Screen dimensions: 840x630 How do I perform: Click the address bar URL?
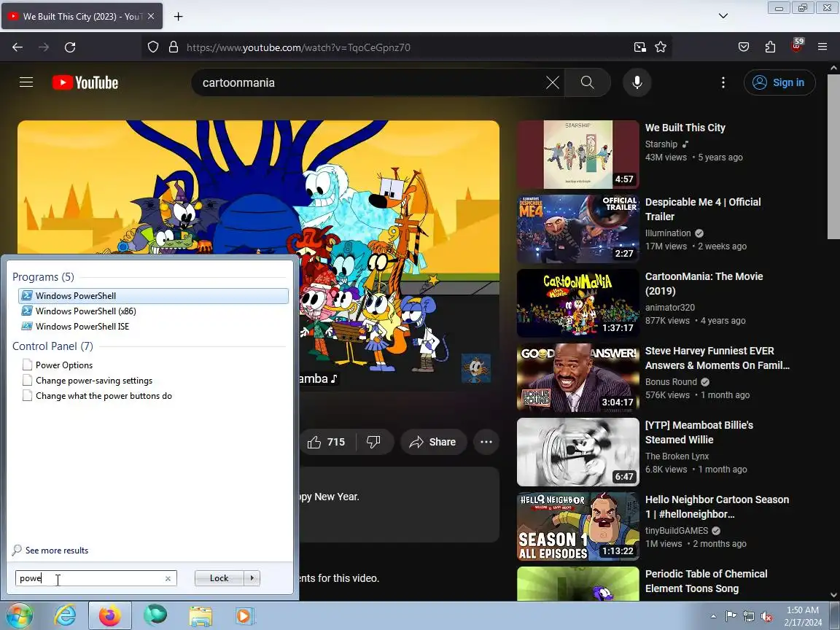tap(298, 47)
